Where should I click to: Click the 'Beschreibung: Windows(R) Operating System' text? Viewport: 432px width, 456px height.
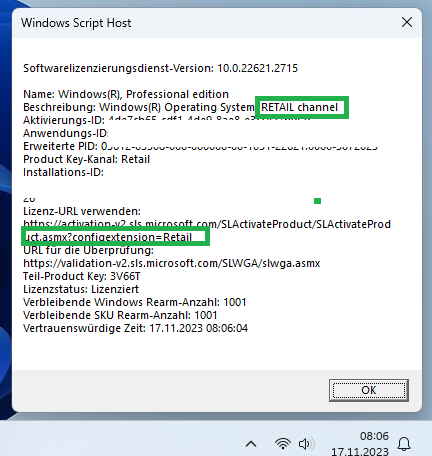[x=139, y=107]
